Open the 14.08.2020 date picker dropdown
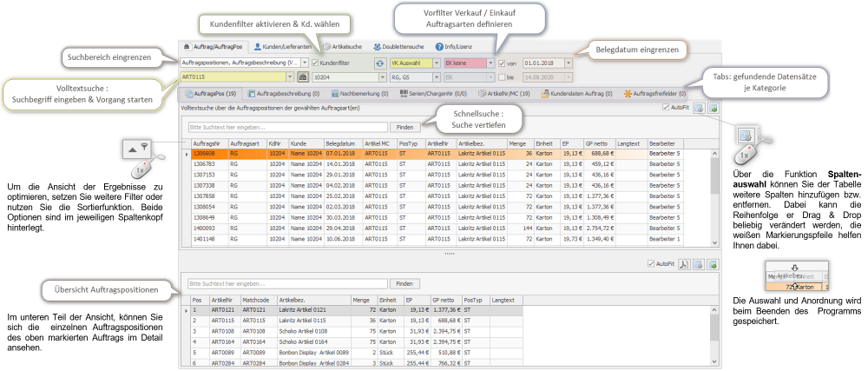868x371 pixels. (x=569, y=77)
